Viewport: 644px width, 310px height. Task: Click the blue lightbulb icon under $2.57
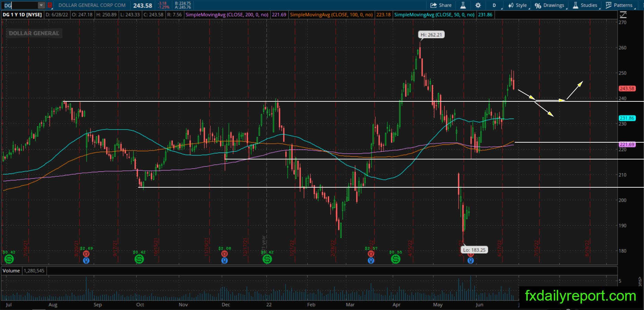[x=371, y=261]
